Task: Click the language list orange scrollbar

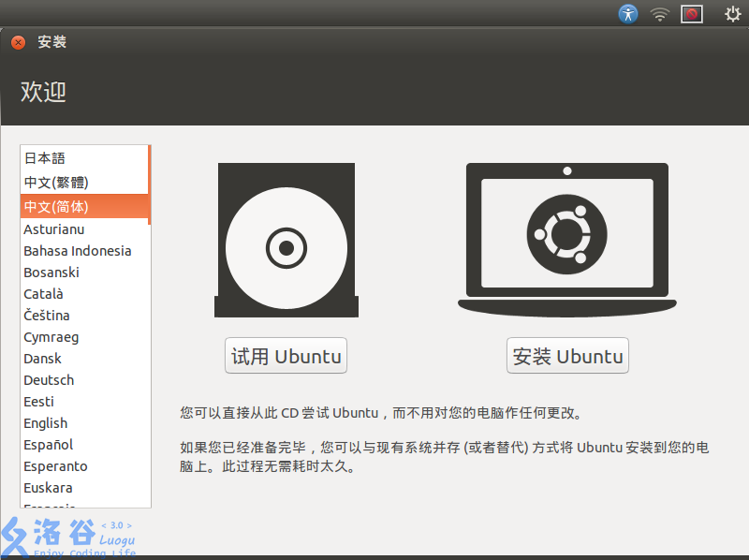Action: [x=150, y=184]
